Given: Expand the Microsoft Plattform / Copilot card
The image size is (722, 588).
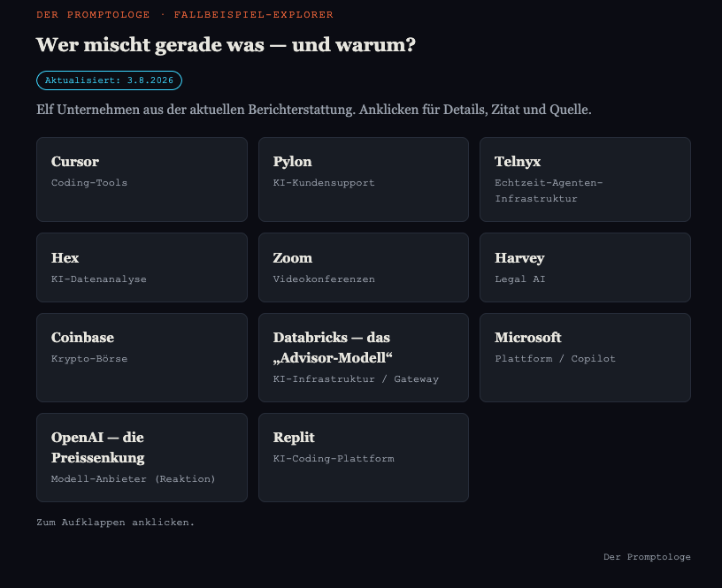Looking at the screenshot, I should click(x=585, y=357).
